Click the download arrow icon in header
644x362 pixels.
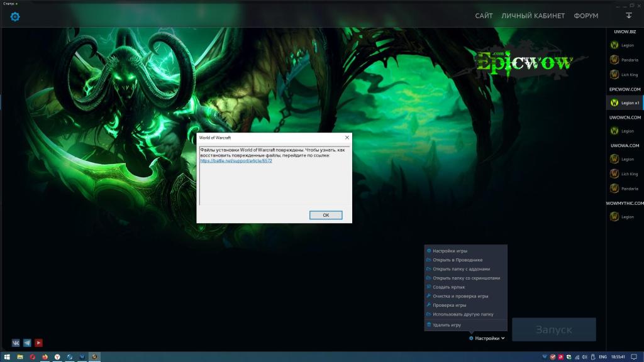point(628,16)
